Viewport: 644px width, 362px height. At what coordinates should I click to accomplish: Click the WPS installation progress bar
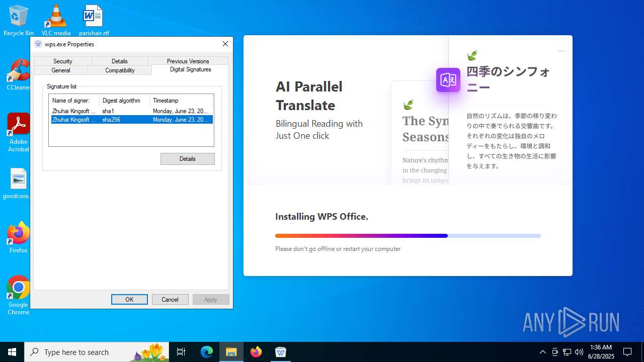coord(408,236)
